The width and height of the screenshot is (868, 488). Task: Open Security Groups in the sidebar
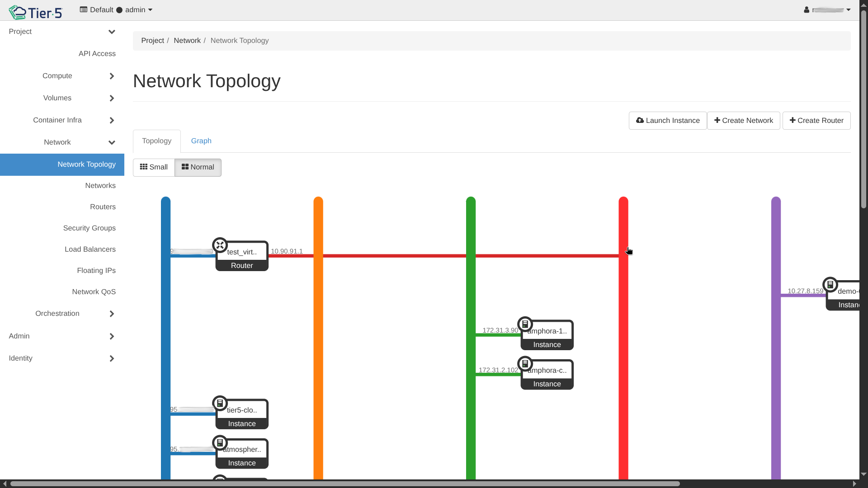pyautogui.click(x=89, y=228)
